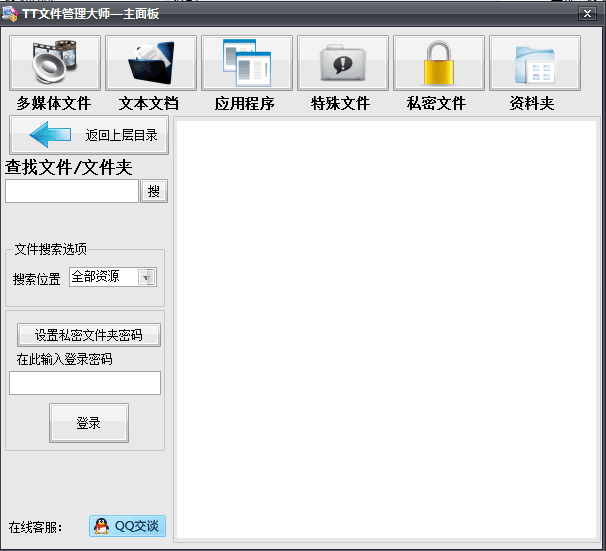The width and height of the screenshot is (606, 551).
Task: Click the app icon in title bar
Action: coord(10,13)
